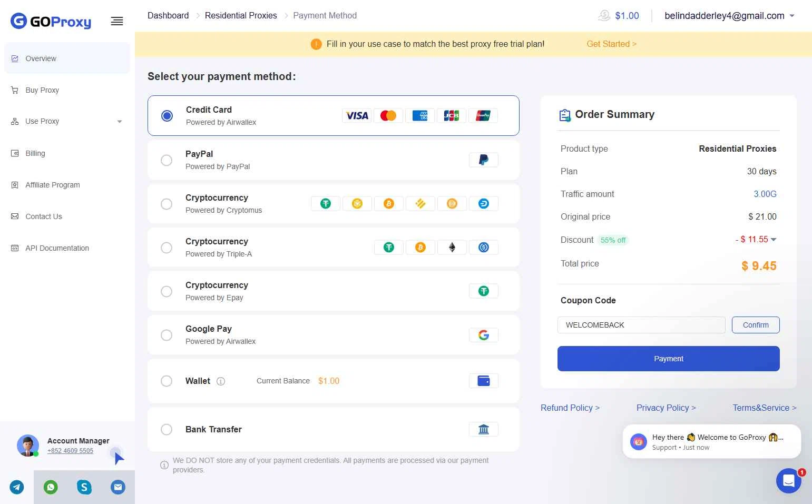The height and width of the screenshot is (504, 812).
Task: Open Telegram contact icon
Action: [17, 487]
